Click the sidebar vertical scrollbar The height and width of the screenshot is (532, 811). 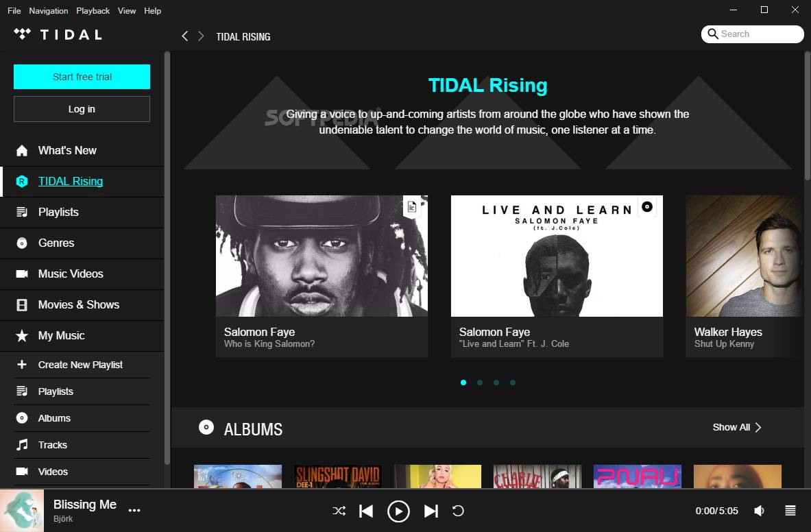167,258
